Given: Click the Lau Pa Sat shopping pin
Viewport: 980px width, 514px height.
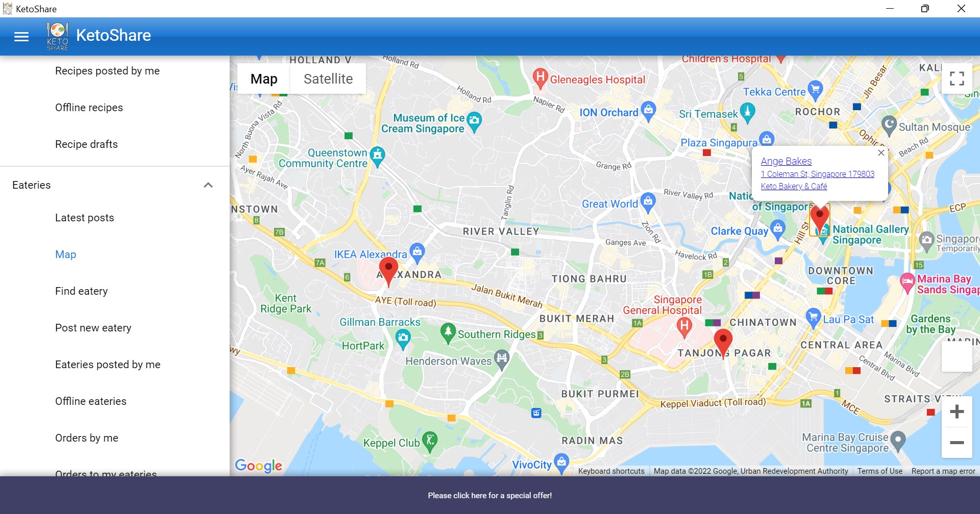Looking at the screenshot, I should (813, 319).
